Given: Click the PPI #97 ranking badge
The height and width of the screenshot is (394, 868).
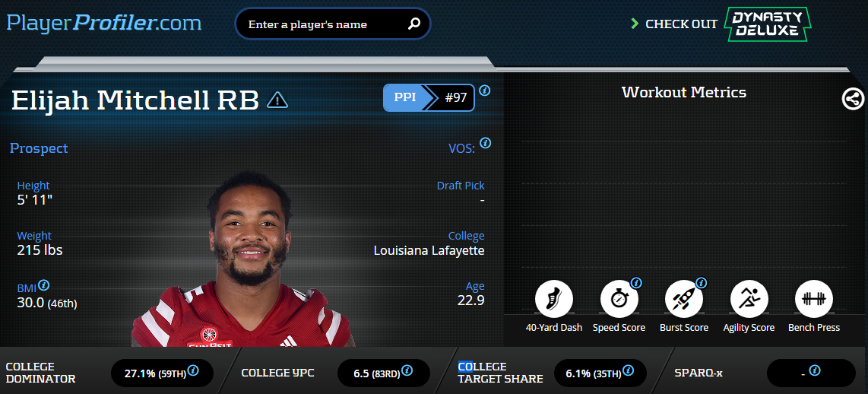Looking at the screenshot, I should 429,98.
